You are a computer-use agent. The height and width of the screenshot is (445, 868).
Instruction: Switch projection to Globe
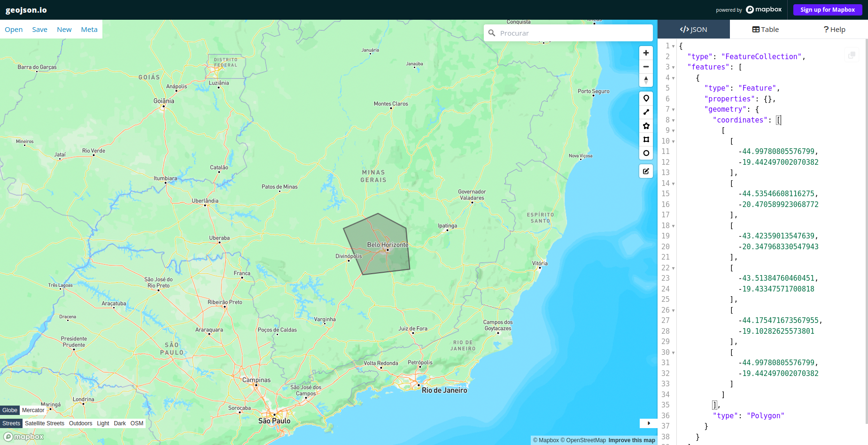pos(9,410)
